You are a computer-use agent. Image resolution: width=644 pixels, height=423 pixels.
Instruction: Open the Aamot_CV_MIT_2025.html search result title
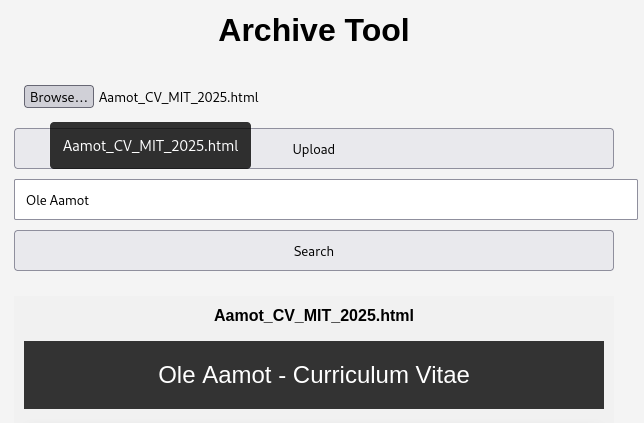point(313,315)
